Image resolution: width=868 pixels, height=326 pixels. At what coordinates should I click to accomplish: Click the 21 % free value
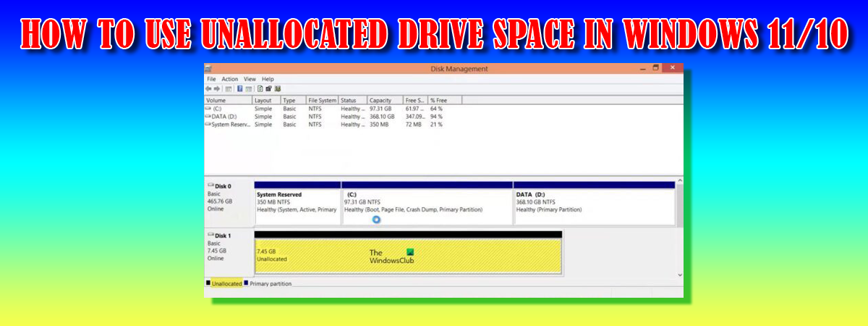click(435, 125)
